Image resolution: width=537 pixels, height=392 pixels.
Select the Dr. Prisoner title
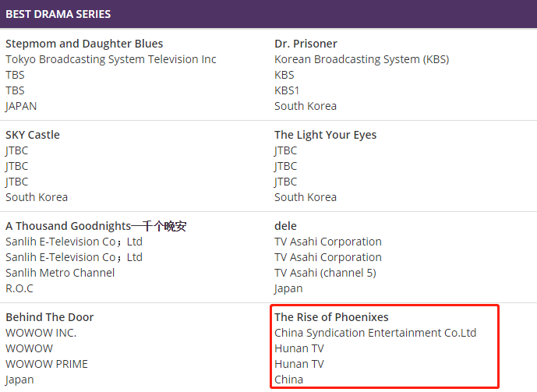(306, 44)
